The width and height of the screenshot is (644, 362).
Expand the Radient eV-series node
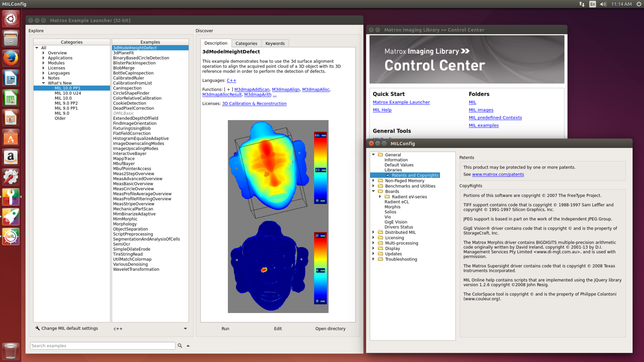(x=380, y=197)
